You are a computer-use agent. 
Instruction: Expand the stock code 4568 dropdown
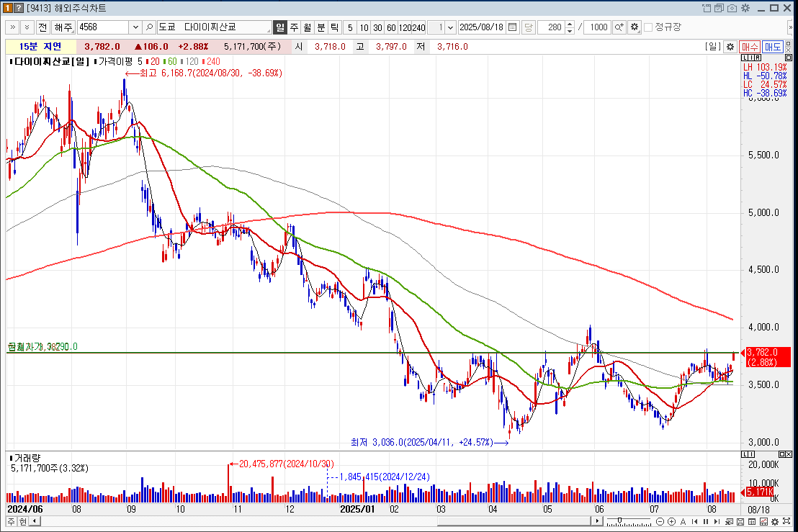tap(135, 27)
